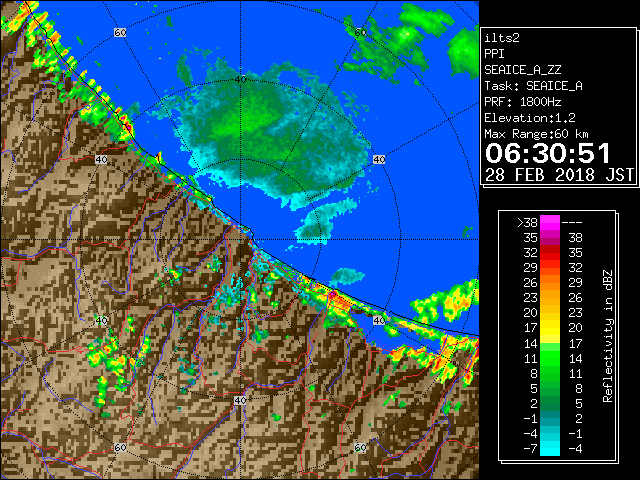Viewport: 640px width, 480px height.
Task: Click the "Max Range:60 km" text
Action: (536, 134)
